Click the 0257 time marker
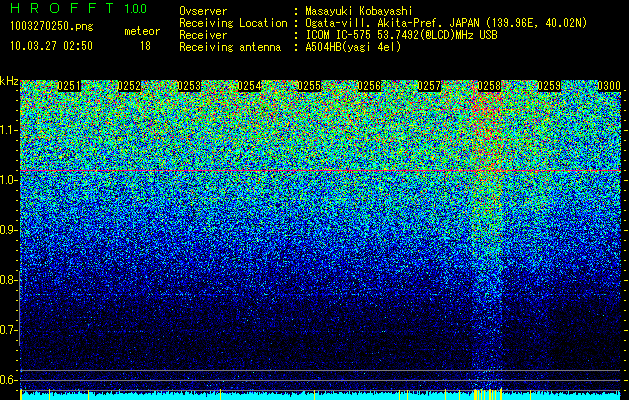The image size is (629, 400). tap(429, 86)
